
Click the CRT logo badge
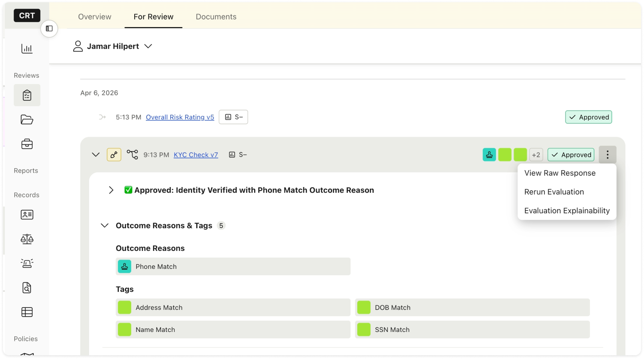[x=27, y=15]
